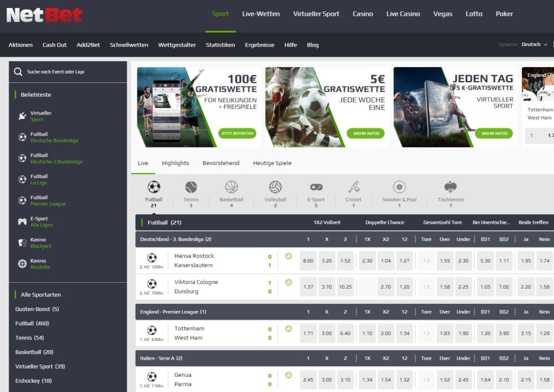Open the Aktionen link
This screenshot has width=554, height=392.
(21, 45)
